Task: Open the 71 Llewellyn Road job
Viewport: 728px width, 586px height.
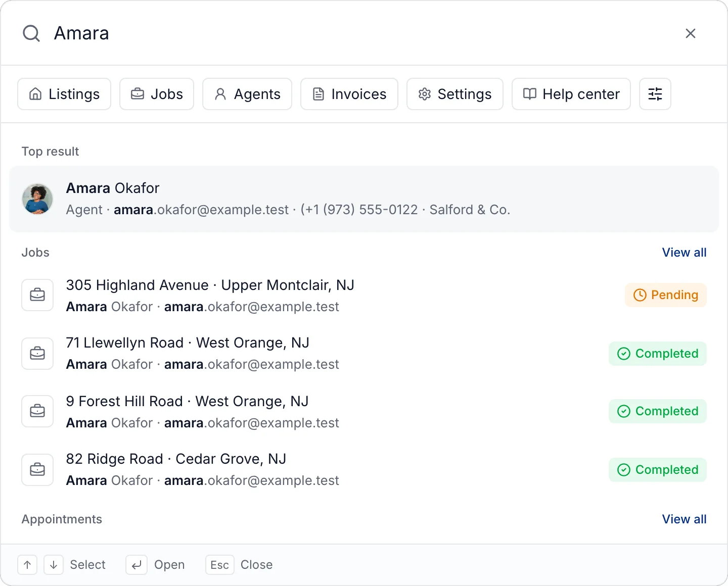Action: point(364,354)
